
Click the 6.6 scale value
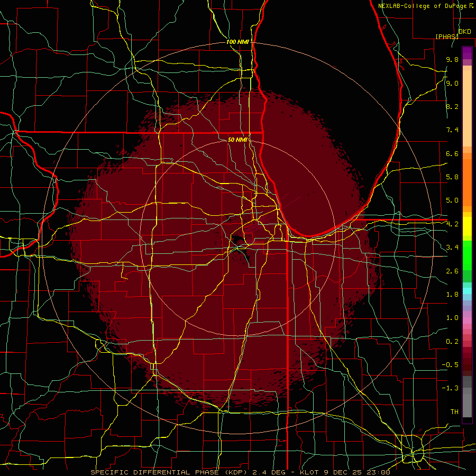(452, 153)
